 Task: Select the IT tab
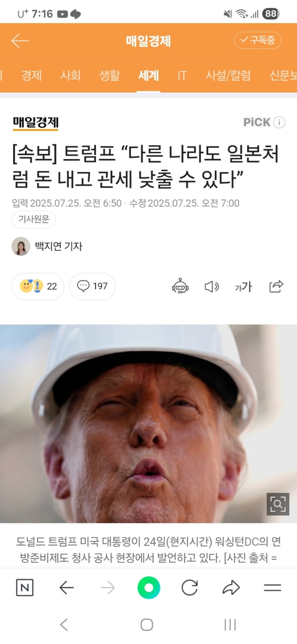[182, 75]
